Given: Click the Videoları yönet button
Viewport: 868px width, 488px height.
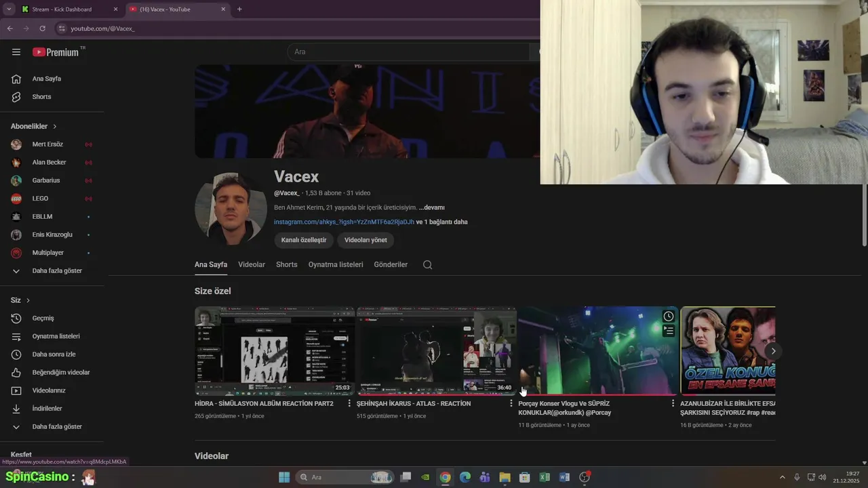Looking at the screenshot, I should coord(366,240).
